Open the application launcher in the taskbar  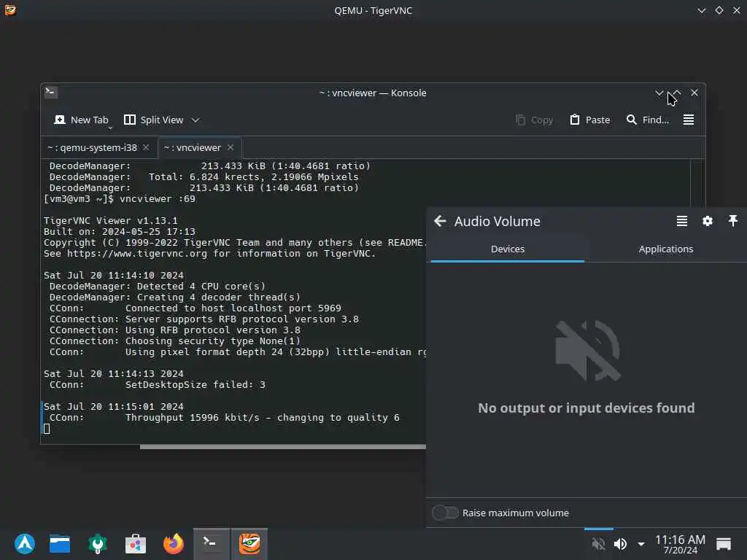[x=24, y=543]
